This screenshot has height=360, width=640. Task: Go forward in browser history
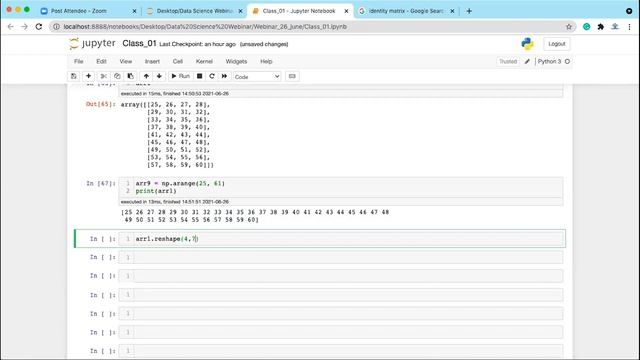24,27
